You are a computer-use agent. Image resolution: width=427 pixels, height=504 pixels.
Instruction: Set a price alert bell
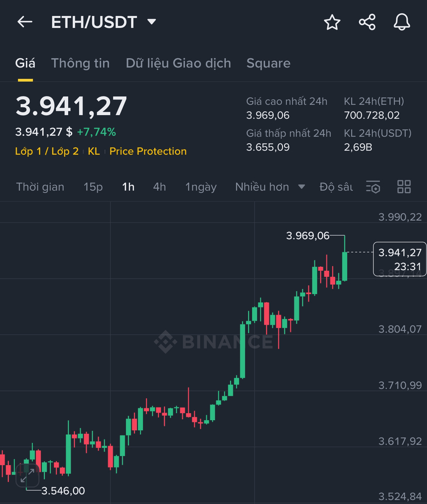pos(402,22)
